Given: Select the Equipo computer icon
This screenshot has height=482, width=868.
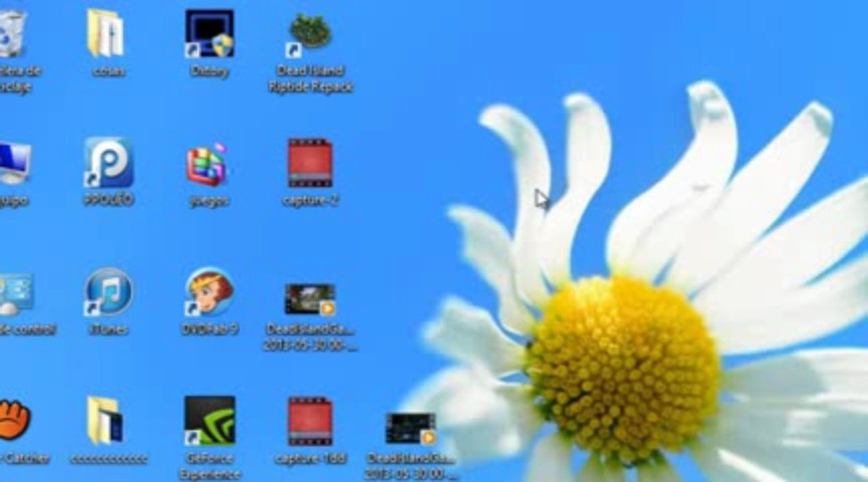Looking at the screenshot, I should coord(15,163).
